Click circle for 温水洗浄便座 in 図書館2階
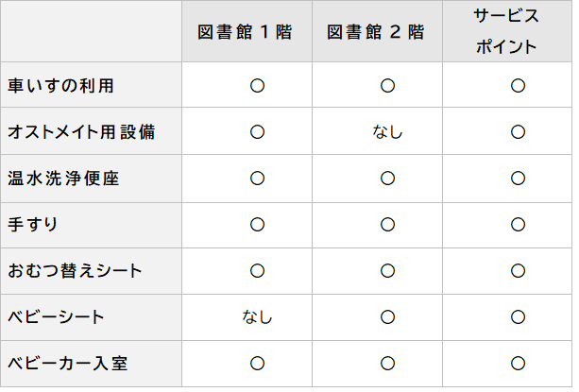 [387, 179]
